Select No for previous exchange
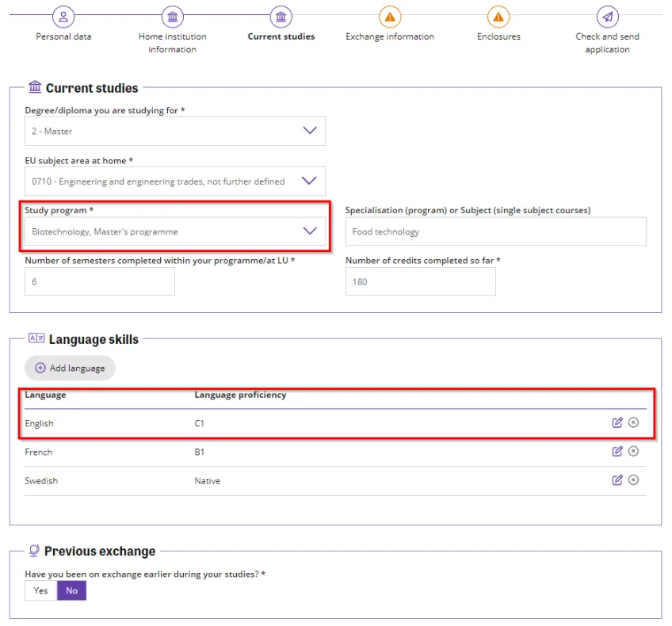Image resolution: width=672 pixels, height=626 pixels. click(x=72, y=590)
